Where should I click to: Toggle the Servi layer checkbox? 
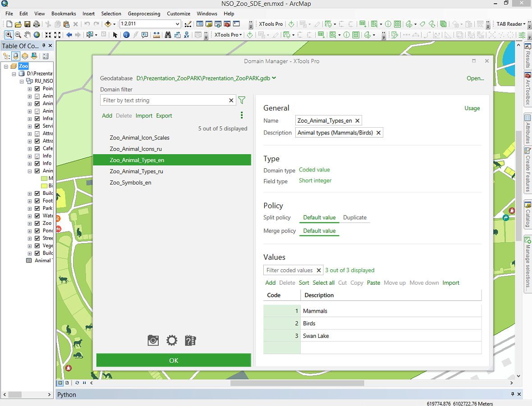click(37, 126)
